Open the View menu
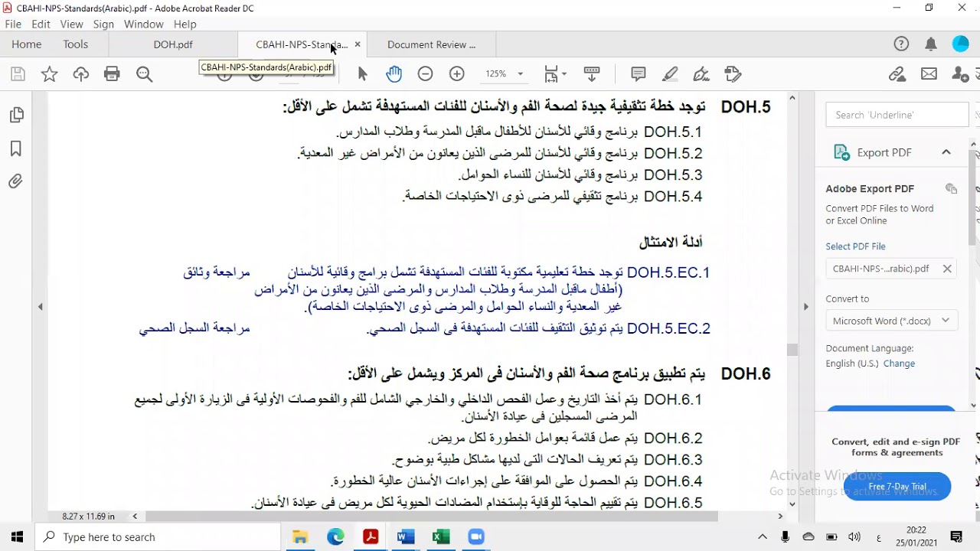Viewport: 980px width, 551px height. point(71,24)
